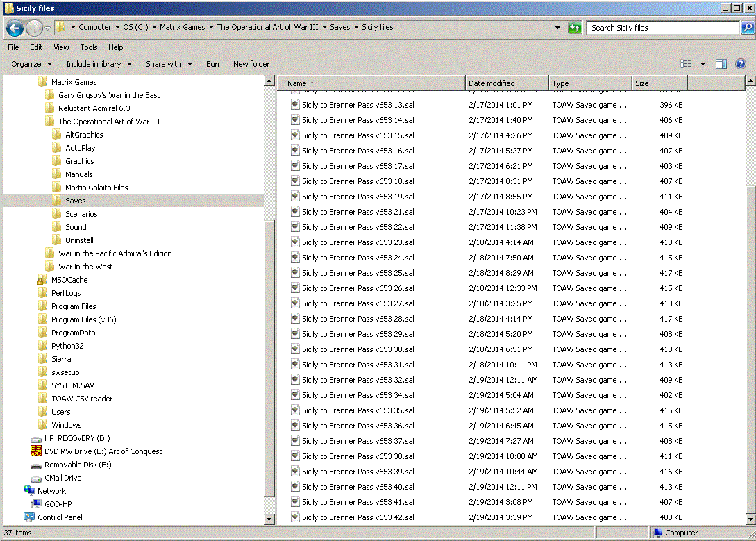Image resolution: width=756 pixels, height=541 pixels.
Task: Sort by the Name column header
Action: tap(371, 83)
